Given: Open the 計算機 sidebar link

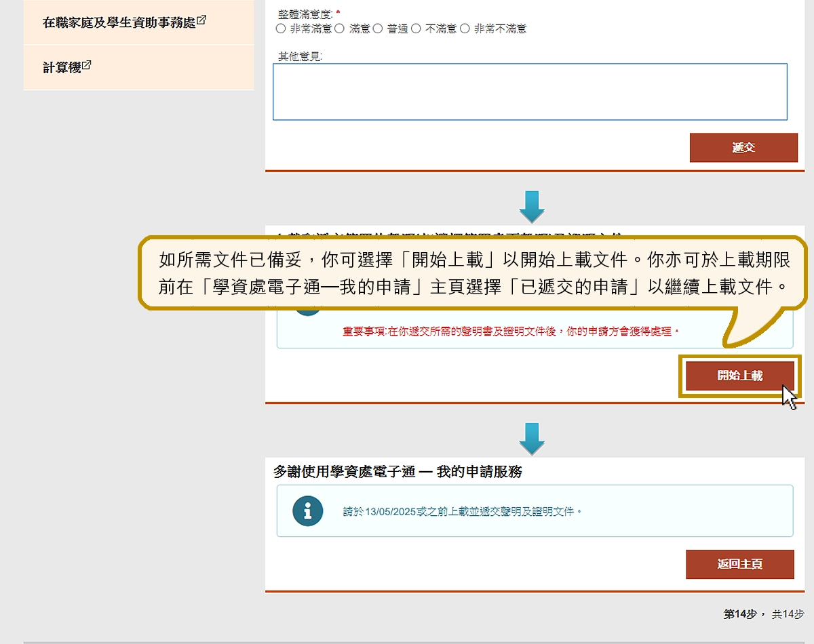Looking at the screenshot, I should click(62, 67).
